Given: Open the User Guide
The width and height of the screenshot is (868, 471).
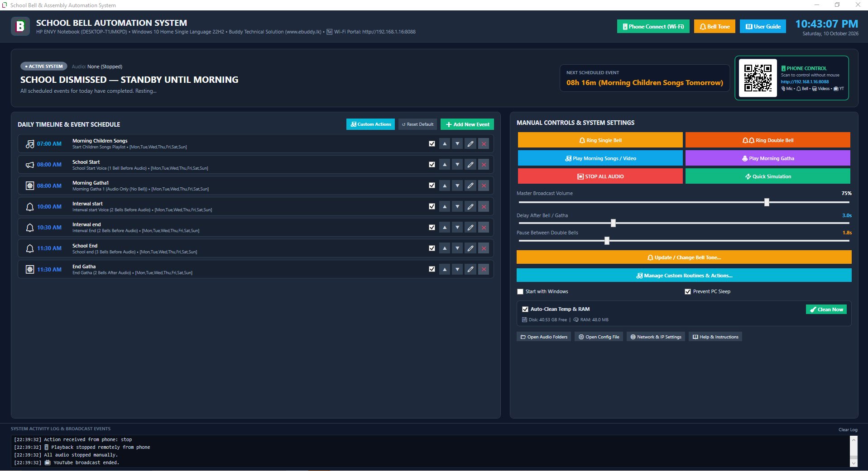Looking at the screenshot, I should pyautogui.click(x=763, y=26).
